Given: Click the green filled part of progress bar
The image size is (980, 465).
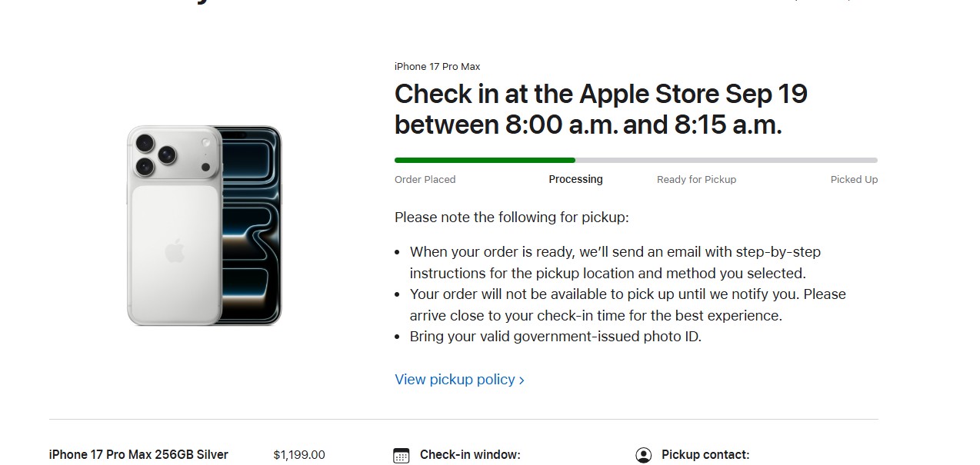Looking at the screenshot, I should pyautogui.click(x=485, y=160).
